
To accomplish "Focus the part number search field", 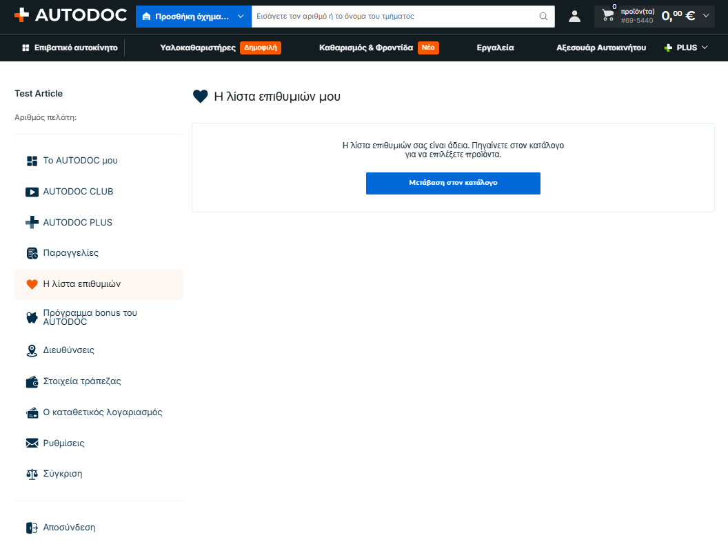I will (394, 17).
